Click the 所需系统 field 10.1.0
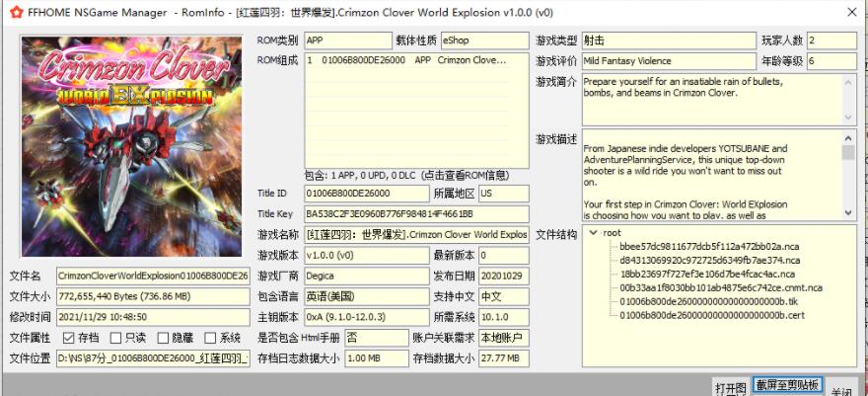The width and height of the screenshot is (868, 396). point(504,317)
